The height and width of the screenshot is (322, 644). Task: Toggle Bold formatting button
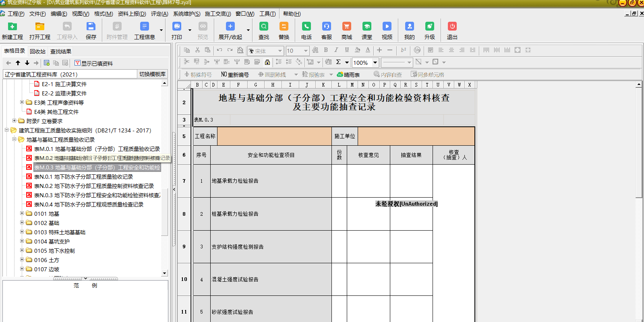click(x=326, y=50)
